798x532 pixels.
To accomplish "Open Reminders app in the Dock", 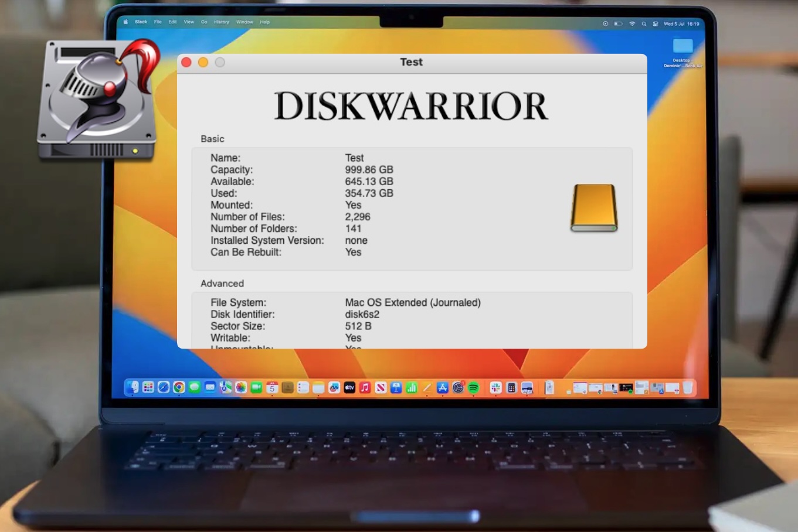I will pyautogui.click(x=303, y=387).
